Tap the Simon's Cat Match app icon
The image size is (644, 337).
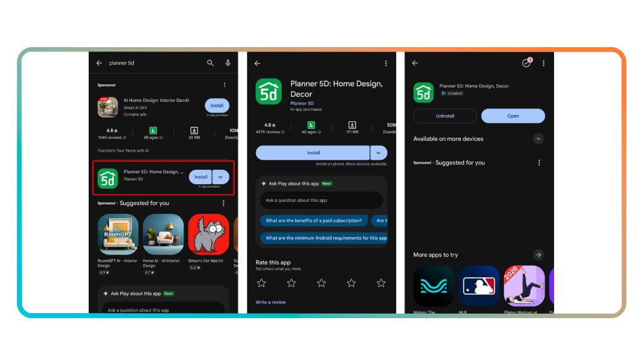click(208, 234)
